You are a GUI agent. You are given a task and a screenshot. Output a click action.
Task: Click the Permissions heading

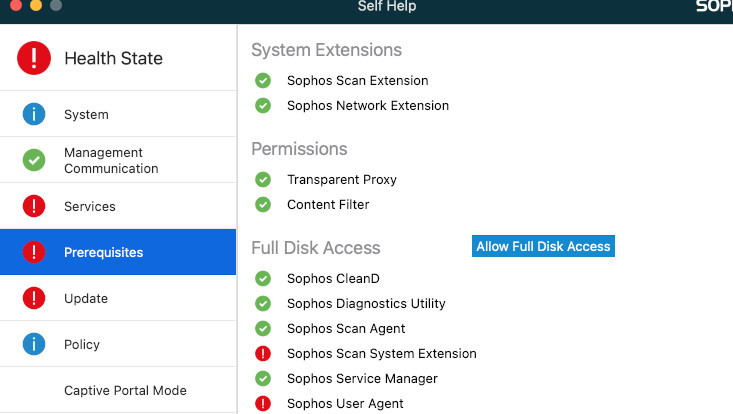tap(299, 149)
